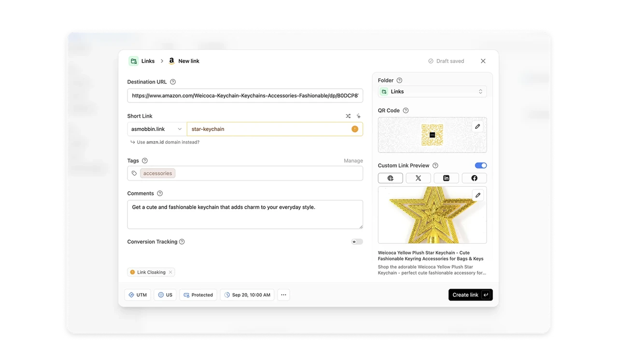Open the Folder help tooltip

pos(399,81)
